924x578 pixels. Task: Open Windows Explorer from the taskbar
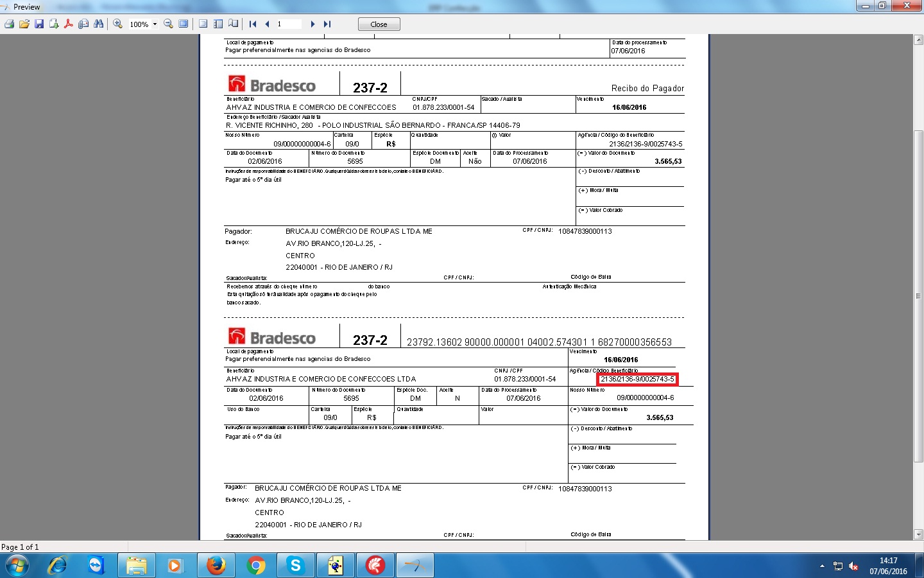(x=136, y=565)
